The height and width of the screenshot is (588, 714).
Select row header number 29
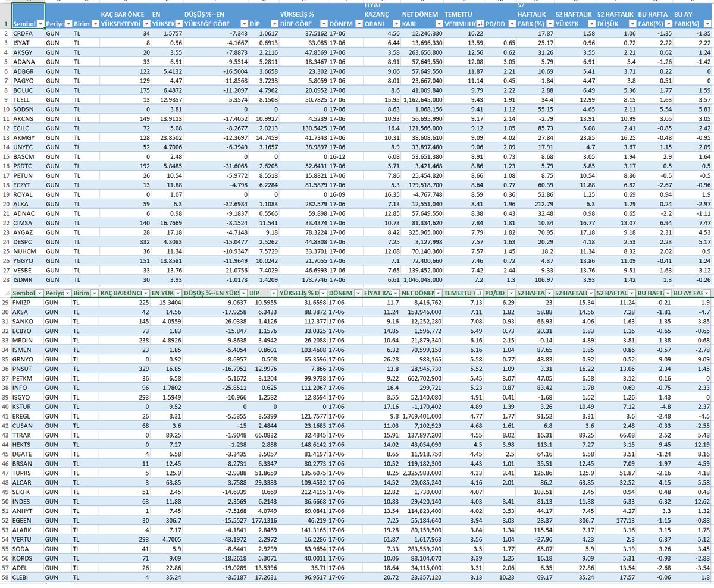(x=5, y=302)
